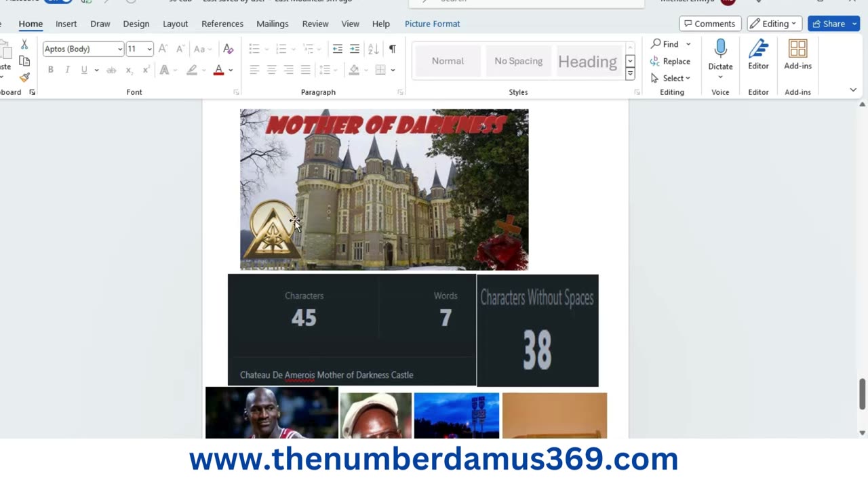
Task: Open the font size dropdown showing 11
Action: [x=149, y=49]
